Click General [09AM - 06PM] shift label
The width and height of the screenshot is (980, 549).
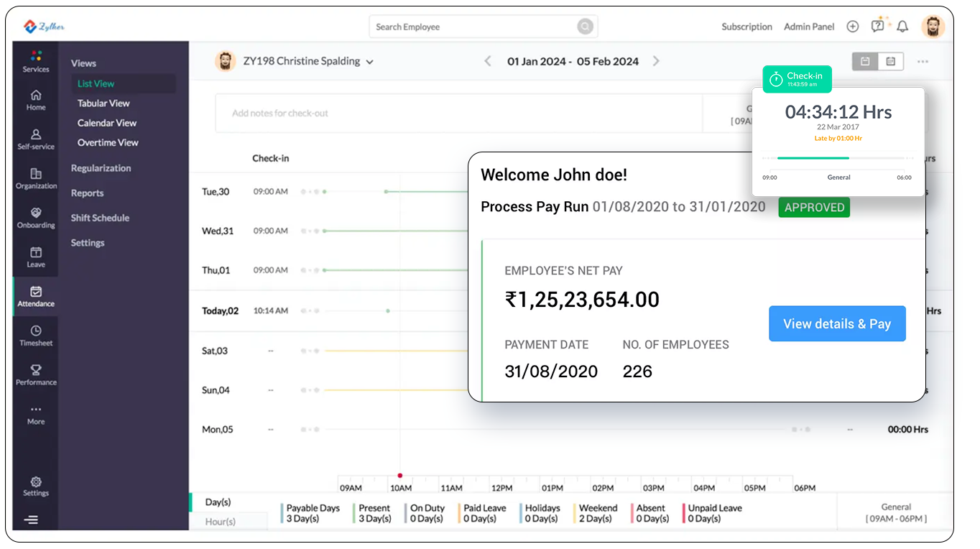(x=896, y=512)
